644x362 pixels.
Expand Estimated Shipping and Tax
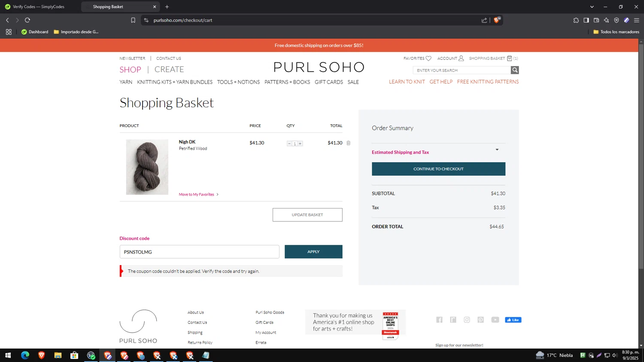point(438,152)
